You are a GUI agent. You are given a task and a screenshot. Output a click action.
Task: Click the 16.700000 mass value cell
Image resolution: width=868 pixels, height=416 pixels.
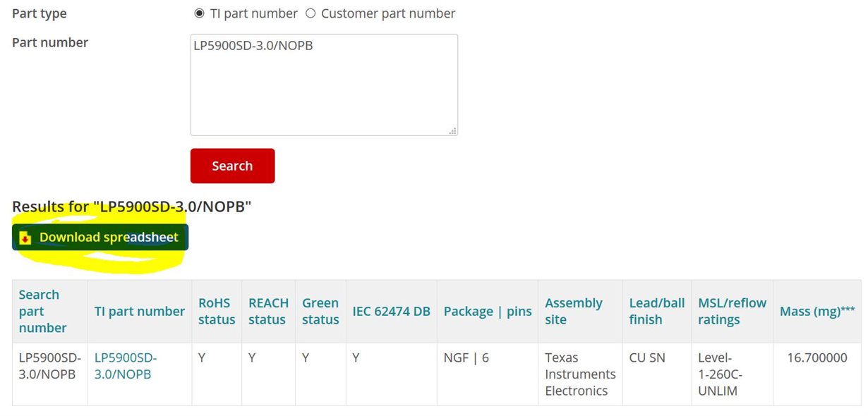[817, 357]
